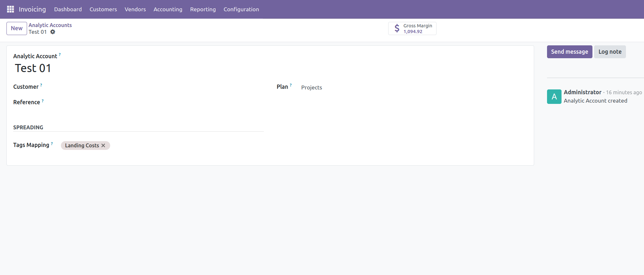Click the '16 minutes ago' timestamp
644x275 pixels.
point(624,93)
